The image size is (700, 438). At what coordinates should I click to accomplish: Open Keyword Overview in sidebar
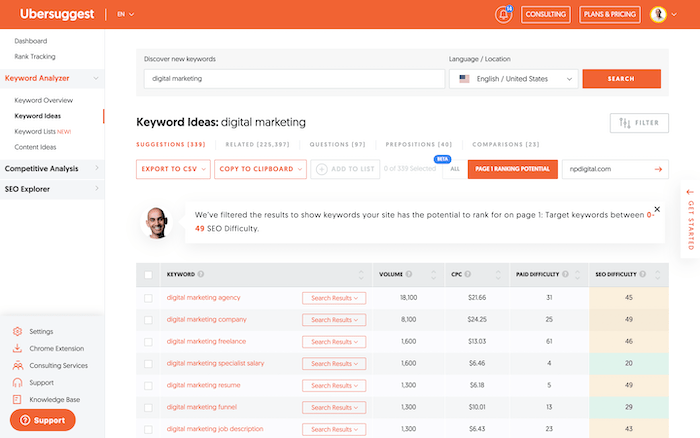(43, 100)
